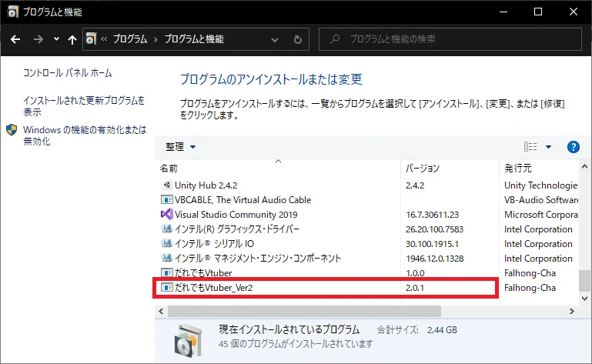The width and height of the screenshot is (592, 364).
Task: Click the だれでもVtuber 1.0.0 icon
Action: [x=166, y=272]
